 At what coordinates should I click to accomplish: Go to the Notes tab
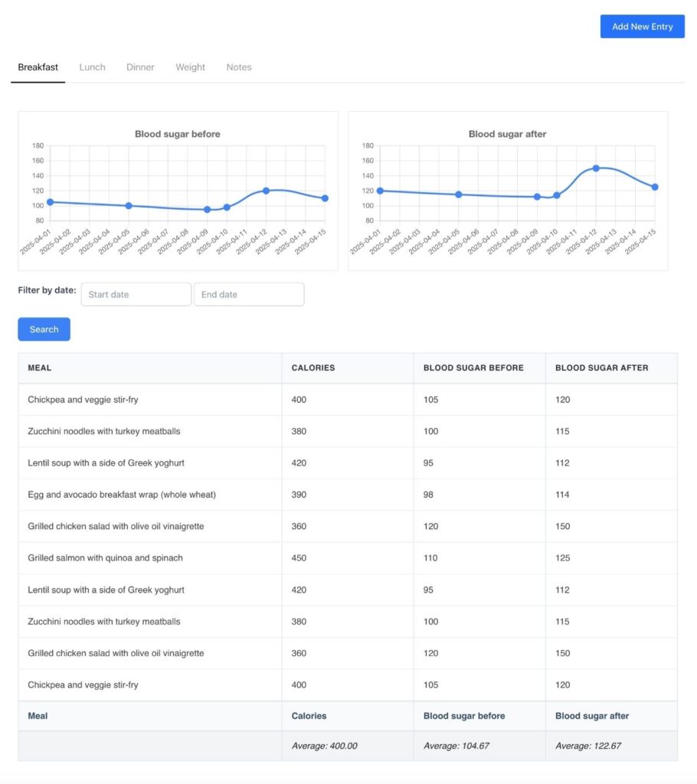238,67
